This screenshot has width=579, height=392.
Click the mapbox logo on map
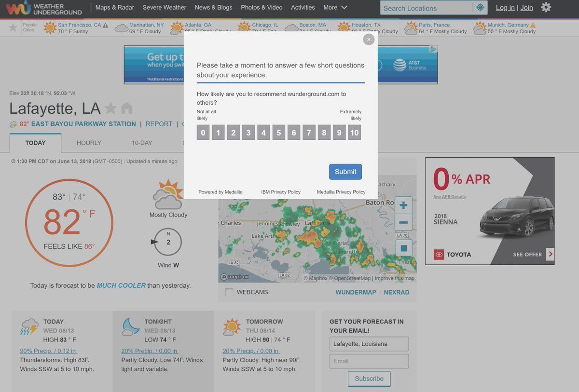[235, 277]
